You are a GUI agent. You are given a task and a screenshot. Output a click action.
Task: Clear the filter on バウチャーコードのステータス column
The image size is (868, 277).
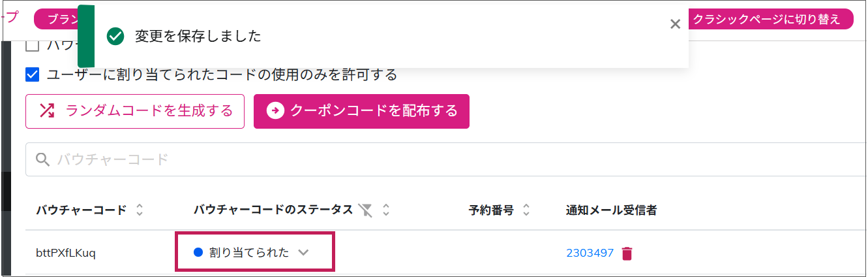pos(367,210)
